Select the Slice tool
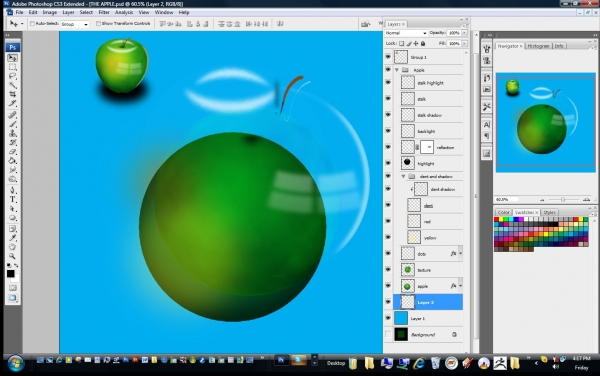This screenshot has width=600, height=376. point(13,103)
